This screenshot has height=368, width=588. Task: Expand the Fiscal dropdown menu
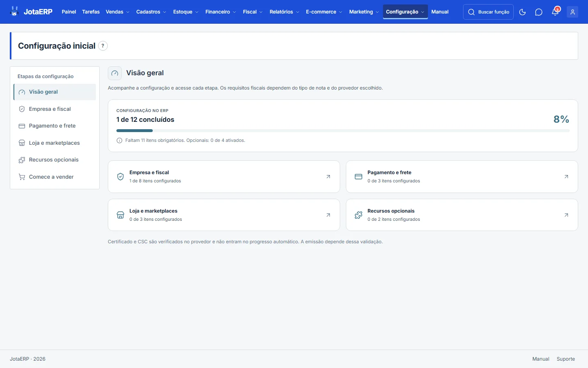253,12
